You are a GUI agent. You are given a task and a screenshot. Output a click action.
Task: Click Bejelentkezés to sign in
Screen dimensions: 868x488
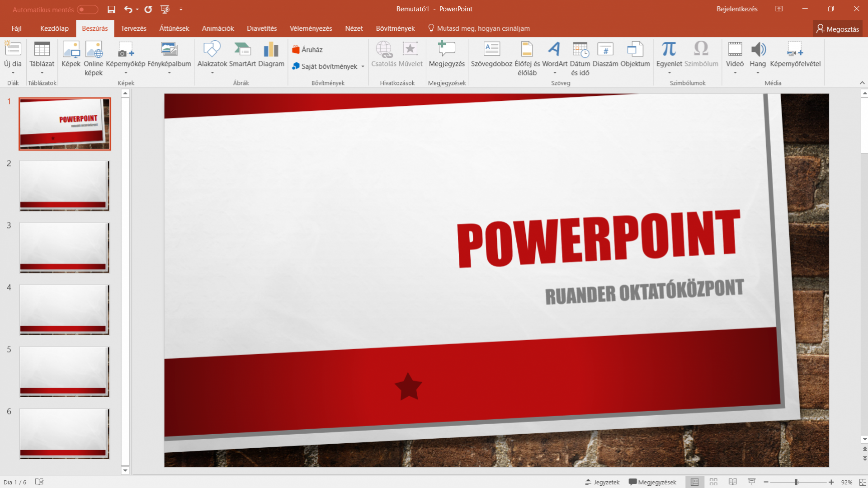tap(737, 9)
